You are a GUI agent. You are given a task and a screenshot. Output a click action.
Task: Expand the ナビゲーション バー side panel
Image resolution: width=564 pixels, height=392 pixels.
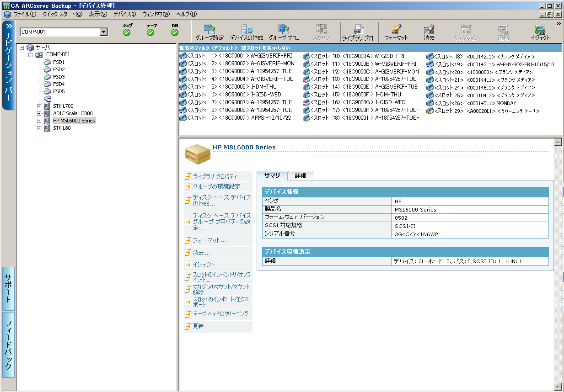point(9,26)
